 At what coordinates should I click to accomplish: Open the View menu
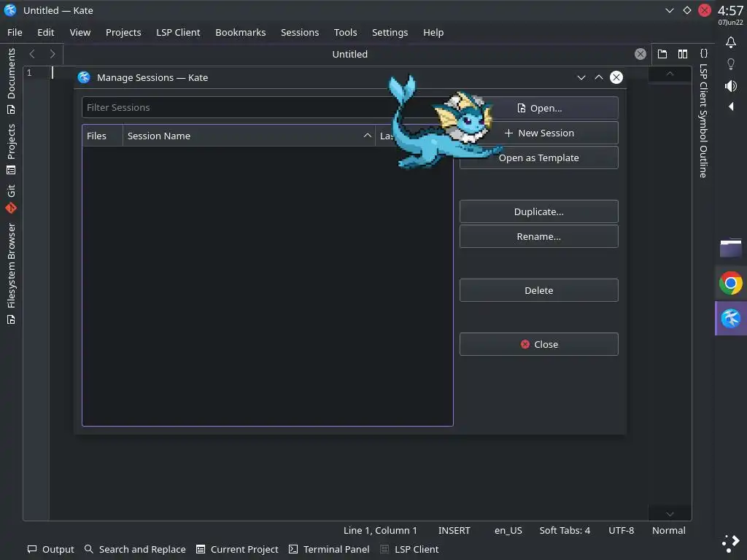[x=80, y=32]
